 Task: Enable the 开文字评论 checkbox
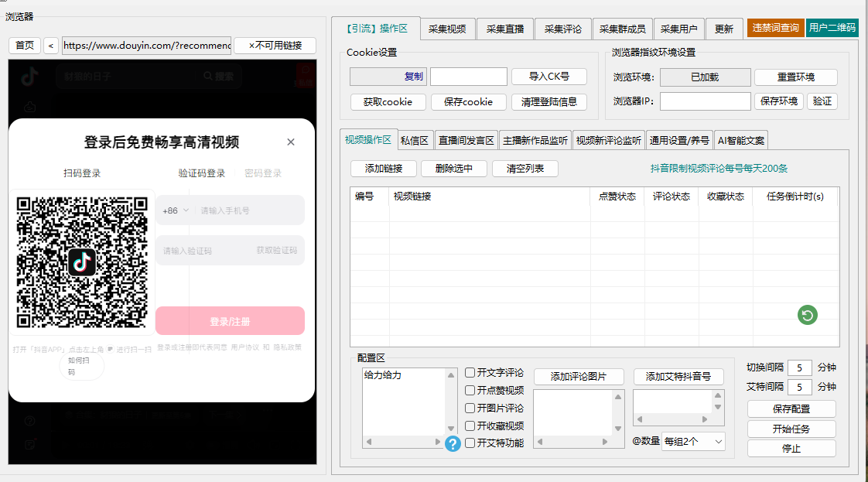click(x=470, y=373)
